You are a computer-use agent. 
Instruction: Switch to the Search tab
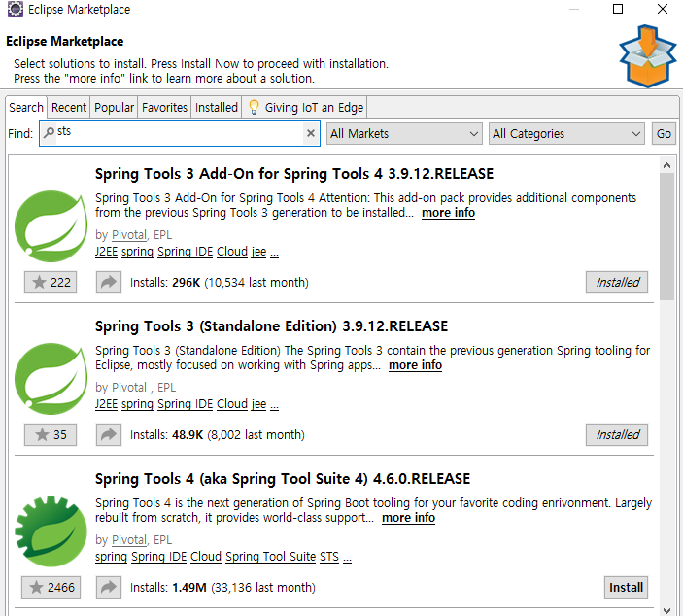click(26, 107)
